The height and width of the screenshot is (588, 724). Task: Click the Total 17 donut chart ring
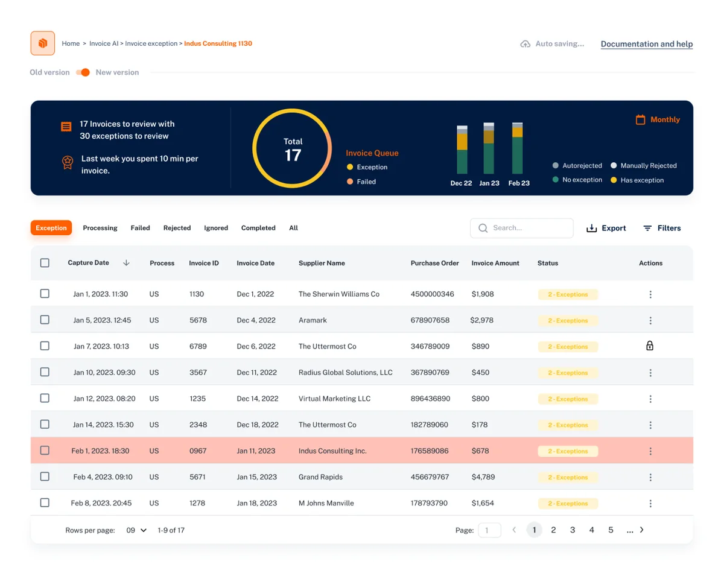tap(292, 148)
